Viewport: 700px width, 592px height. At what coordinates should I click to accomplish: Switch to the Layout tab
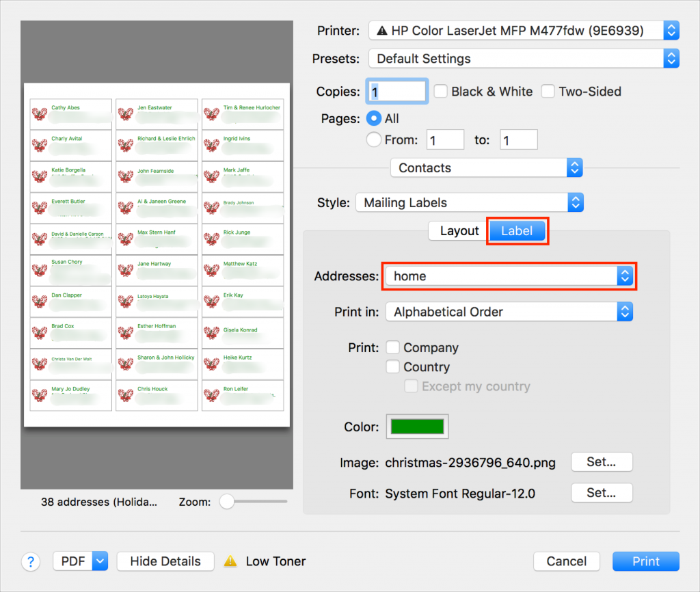pyautogui.click(x=459, y=231)
